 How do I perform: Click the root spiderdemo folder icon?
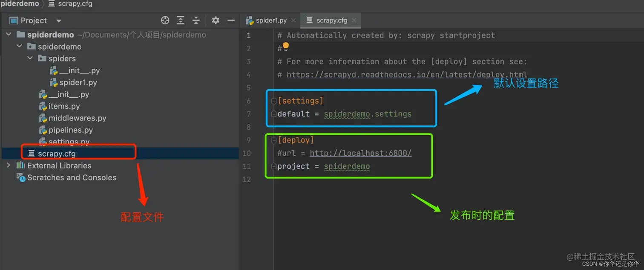(20, 35)
